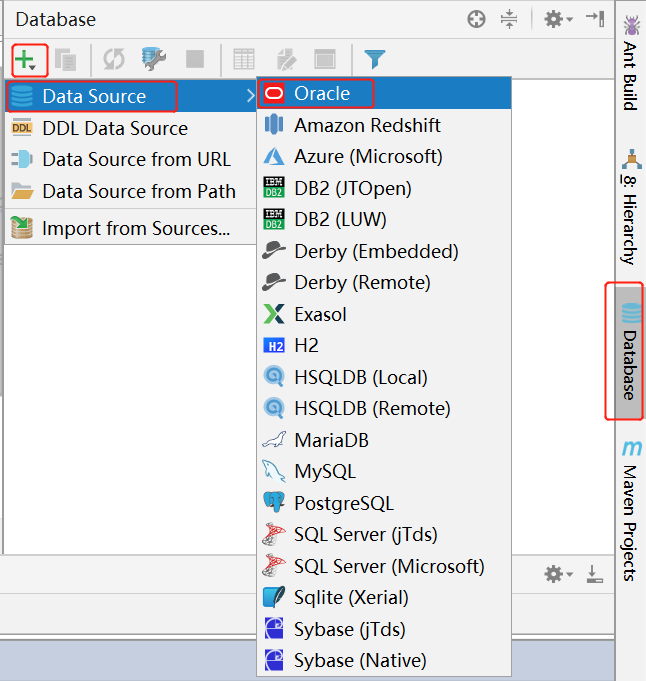
Task: Select Oracle in the submenu
Action: 384,93
